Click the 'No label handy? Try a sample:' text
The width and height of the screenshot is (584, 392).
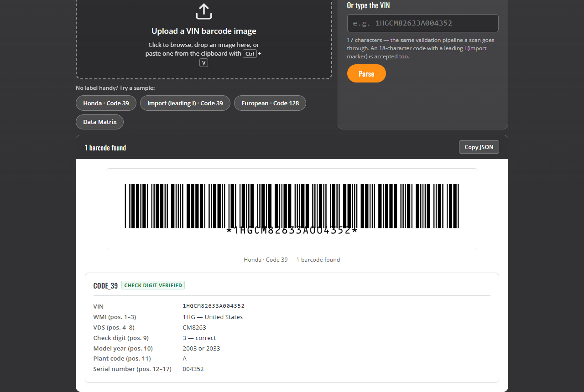pyautogui.click(x=115, y=88)
